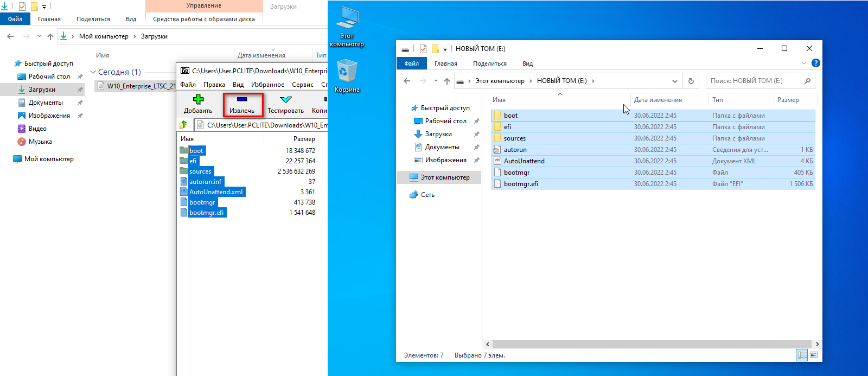Go up one folder level in 7-Zip
This screenshot has width=868, height=376.
pos(183,125)
